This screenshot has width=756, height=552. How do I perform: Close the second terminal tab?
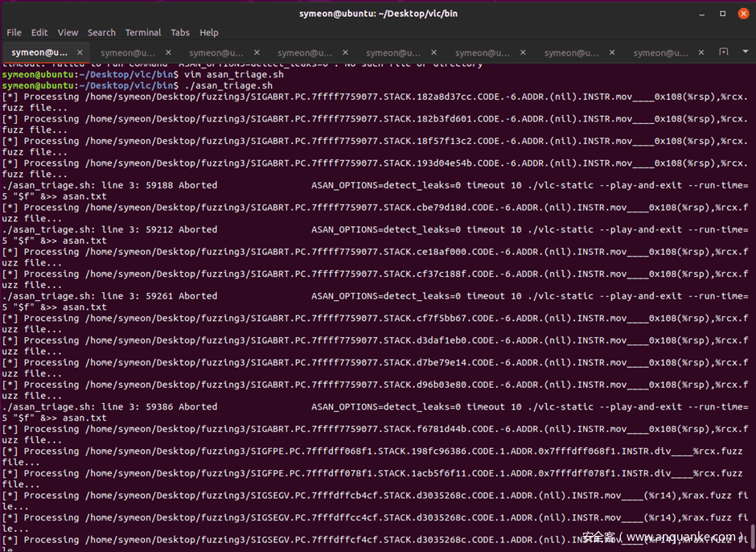click(x=168, y=53)
